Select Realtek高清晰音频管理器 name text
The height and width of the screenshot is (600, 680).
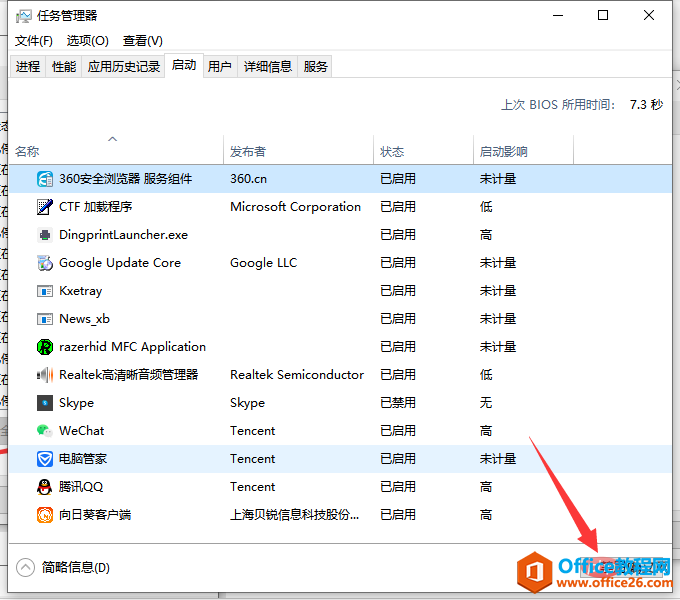click(128, 375)
